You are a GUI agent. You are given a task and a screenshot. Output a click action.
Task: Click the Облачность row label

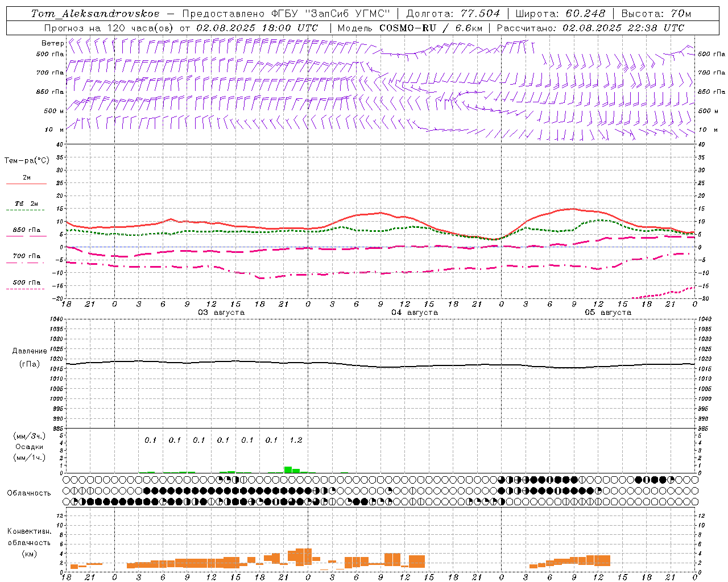[29, 493]
